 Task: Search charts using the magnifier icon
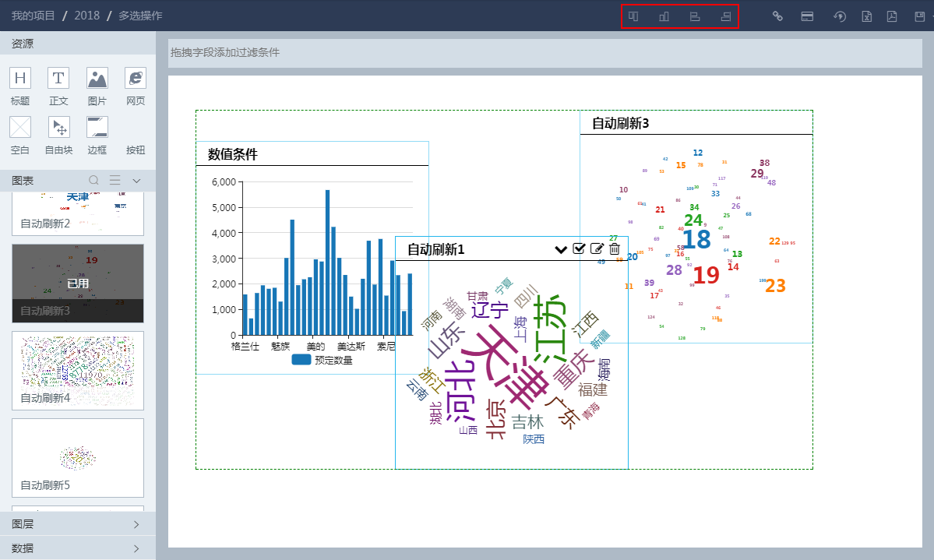pyautogui.click(x=94, y=181)
